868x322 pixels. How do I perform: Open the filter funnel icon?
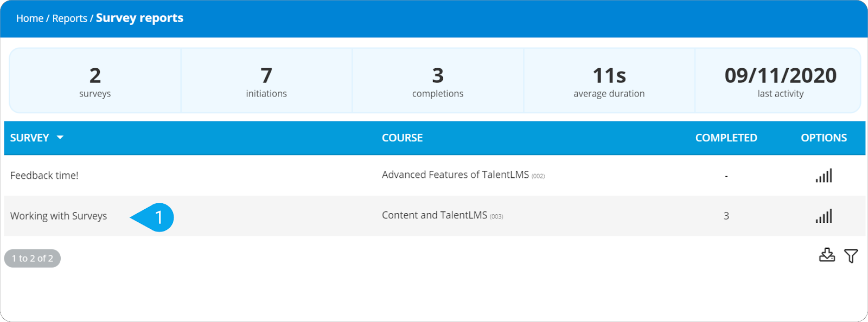point(851,256)
